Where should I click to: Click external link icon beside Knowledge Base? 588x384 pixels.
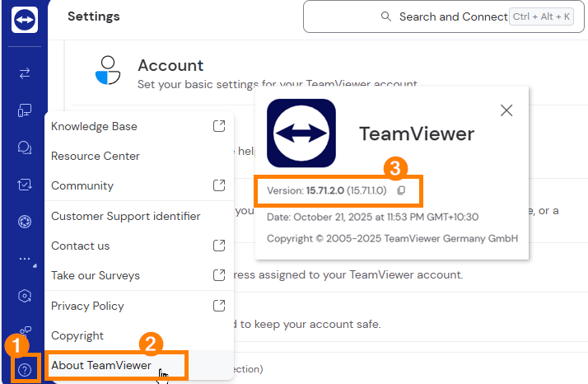click(219, 126)
